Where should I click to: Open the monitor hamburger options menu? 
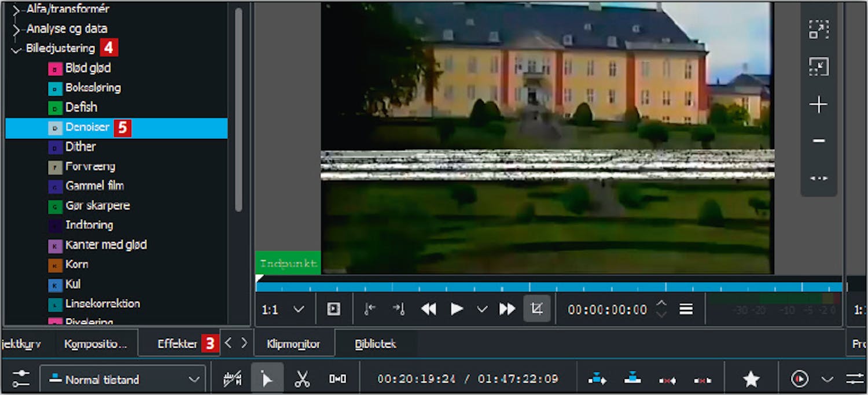(686, 309)
